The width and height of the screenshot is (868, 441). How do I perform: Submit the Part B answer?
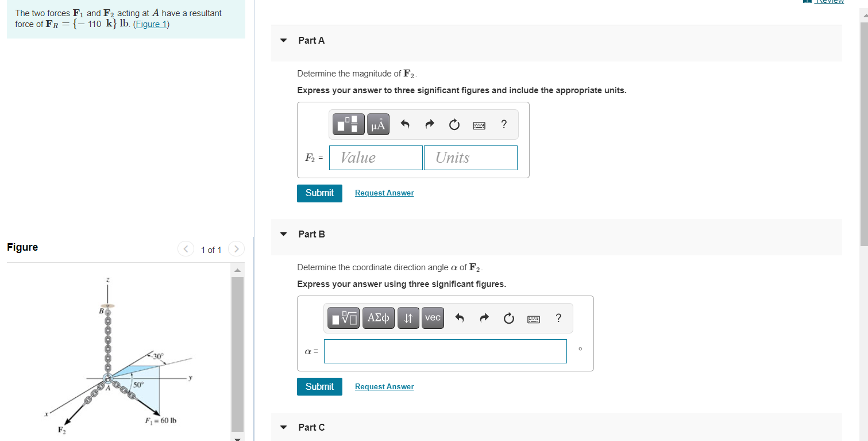click(319, 386)
